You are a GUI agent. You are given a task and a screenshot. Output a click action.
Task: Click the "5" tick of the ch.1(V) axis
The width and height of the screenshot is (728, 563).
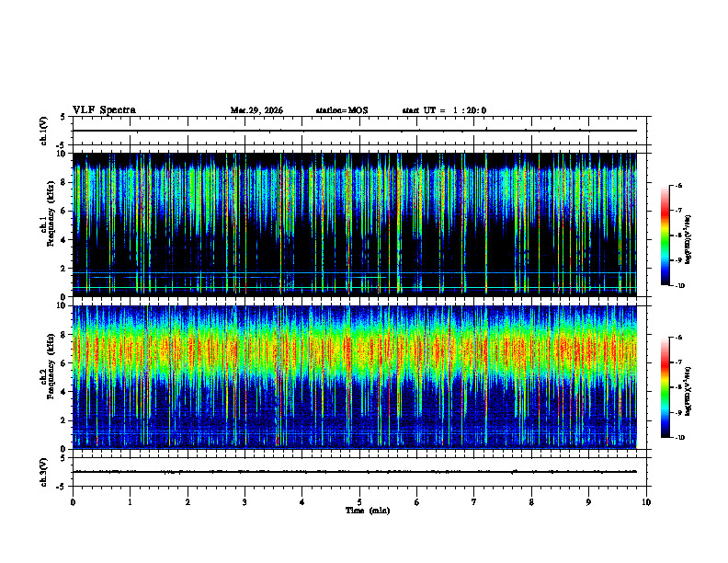coord(63,117)
